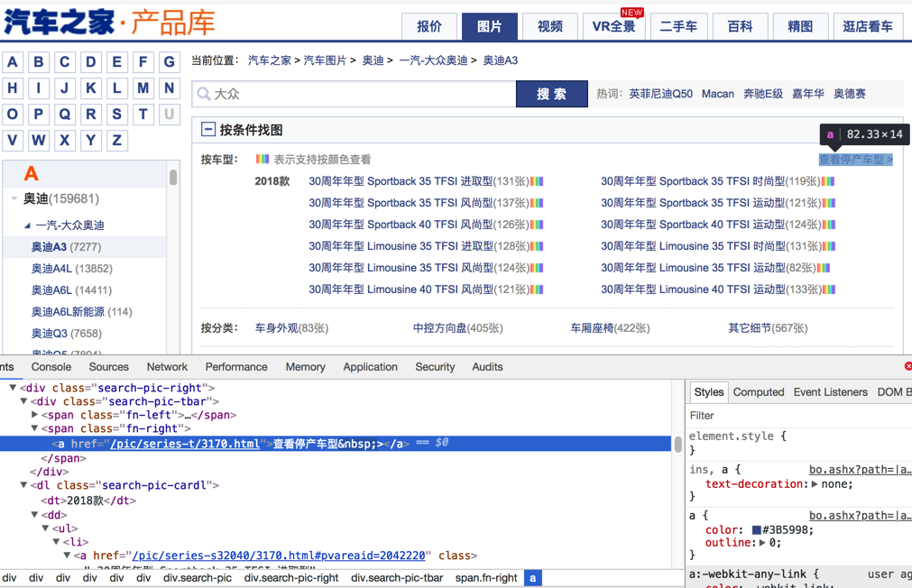Screen dimensions: 912x588
Task: Click hot word 奥德赛
Action: point(849,94)
